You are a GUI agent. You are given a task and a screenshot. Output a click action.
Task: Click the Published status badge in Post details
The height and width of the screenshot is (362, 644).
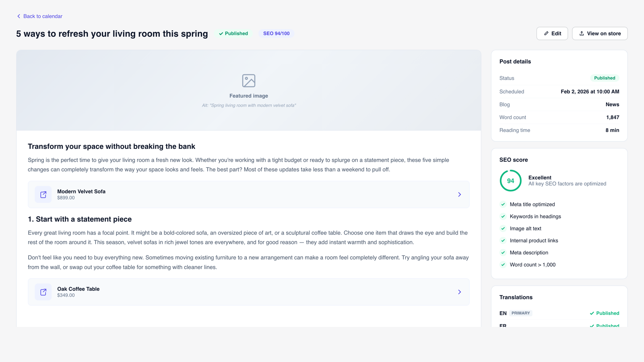click(x=604, y=78)
